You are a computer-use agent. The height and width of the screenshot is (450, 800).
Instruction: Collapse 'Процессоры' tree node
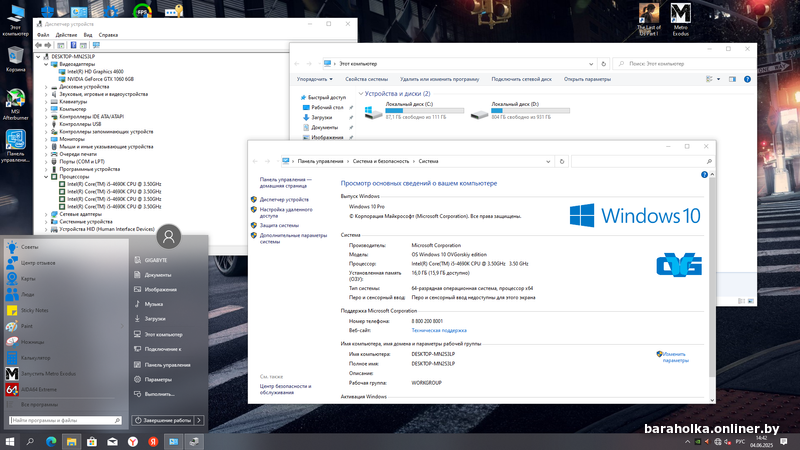46,177
